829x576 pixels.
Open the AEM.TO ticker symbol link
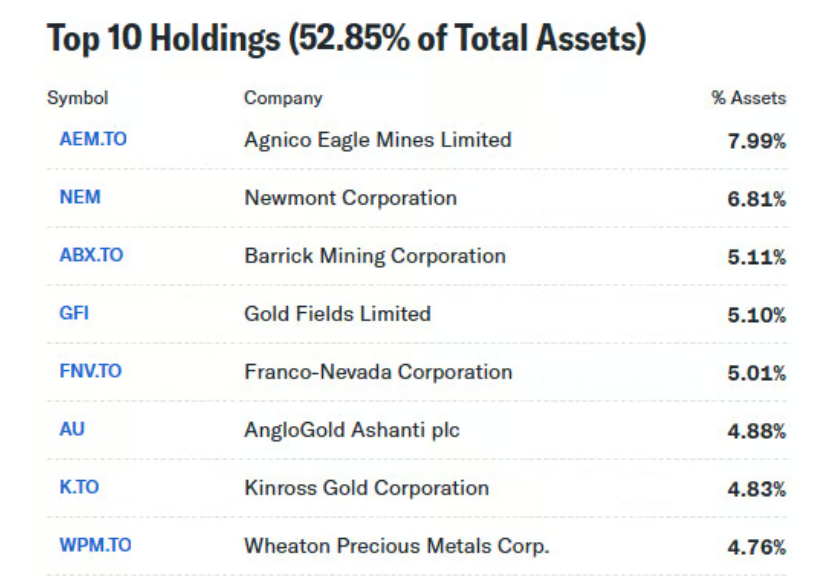pos(93,139)
